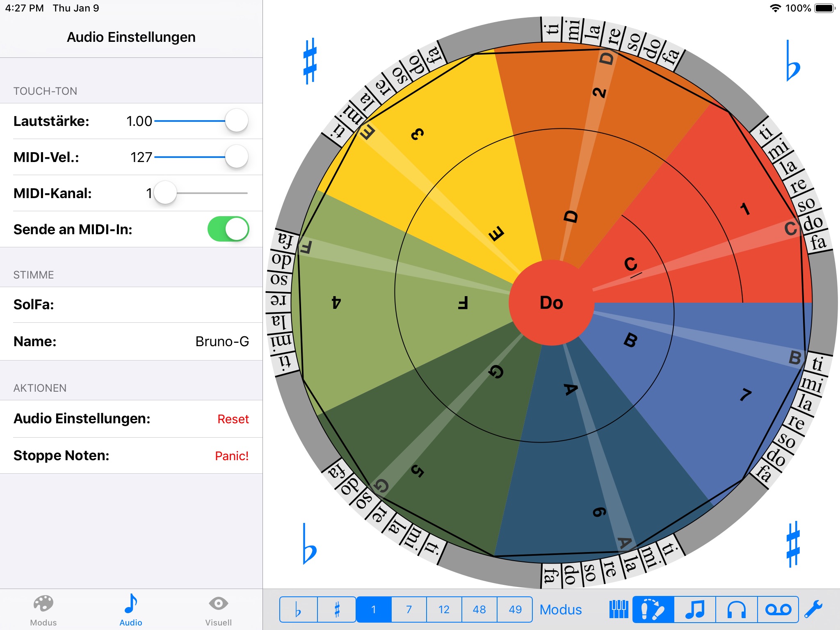This screenshot has height=630, width=840.
Task: Switch to the Audio tab
Action: coord(131,610)
